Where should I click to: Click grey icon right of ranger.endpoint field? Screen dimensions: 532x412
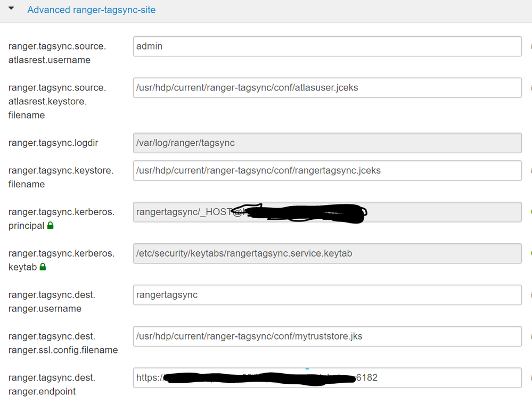[x=530, y=378]
